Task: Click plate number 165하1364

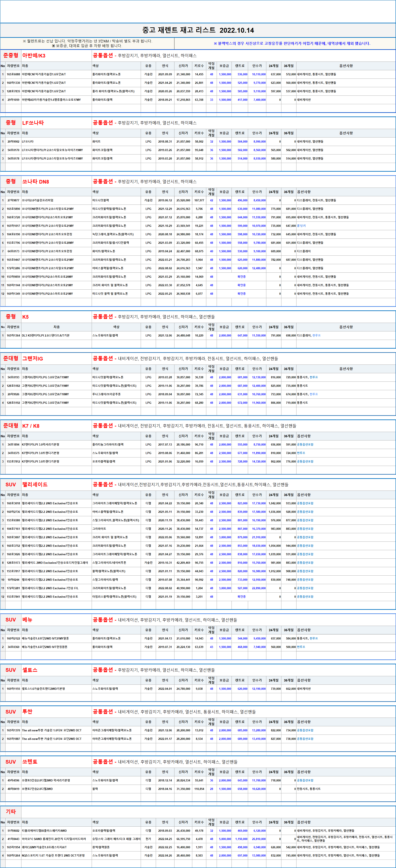Action: 14,335
